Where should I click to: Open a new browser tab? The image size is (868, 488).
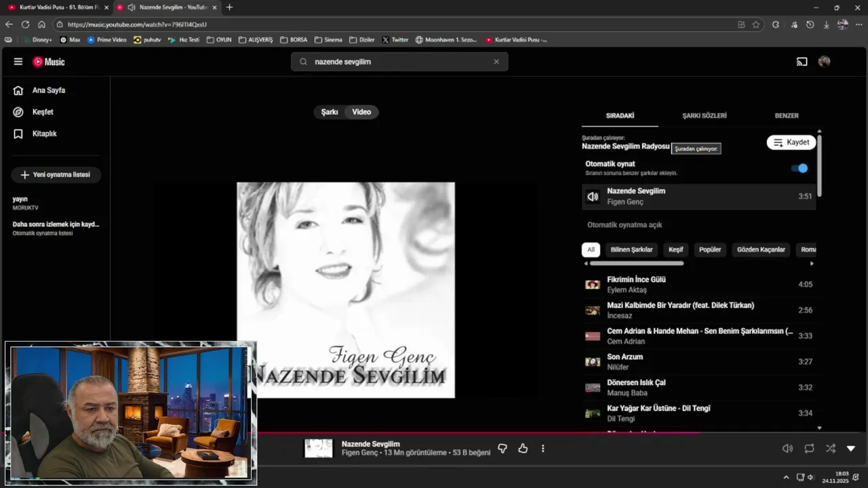[x=229, y=7]
